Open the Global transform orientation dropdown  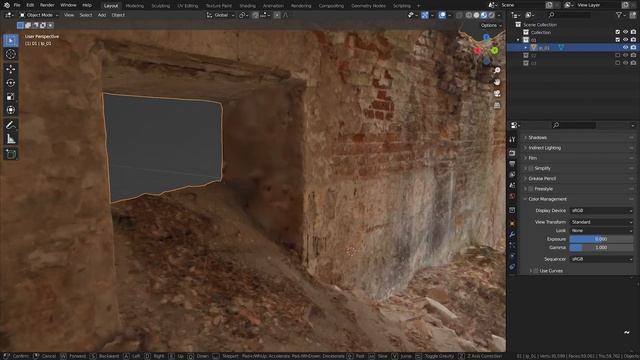(x=220, y=15)
